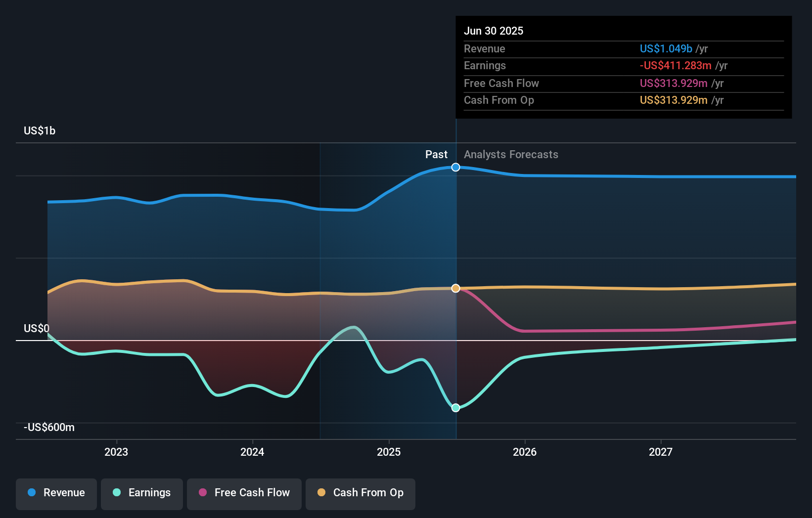812x518 pixels.
Task: Click the 2026 x-axis label
Action: pyautogui.click(x=525, y=452)
